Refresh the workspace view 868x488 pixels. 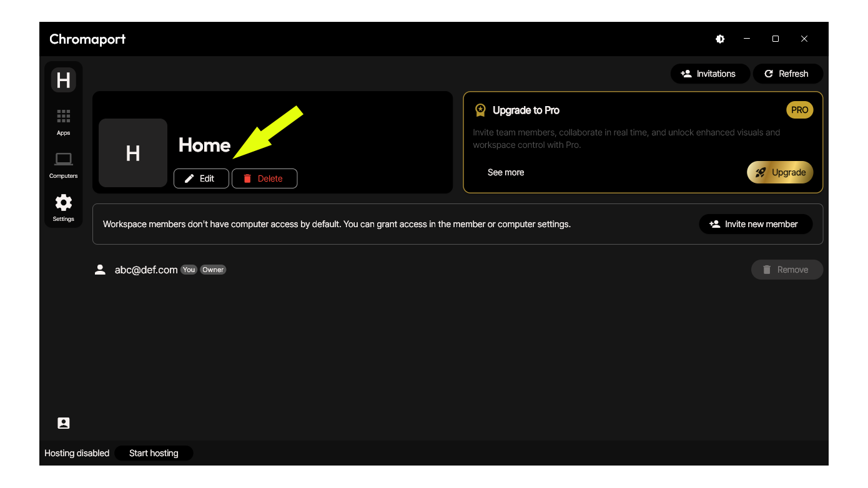point(787,74)
